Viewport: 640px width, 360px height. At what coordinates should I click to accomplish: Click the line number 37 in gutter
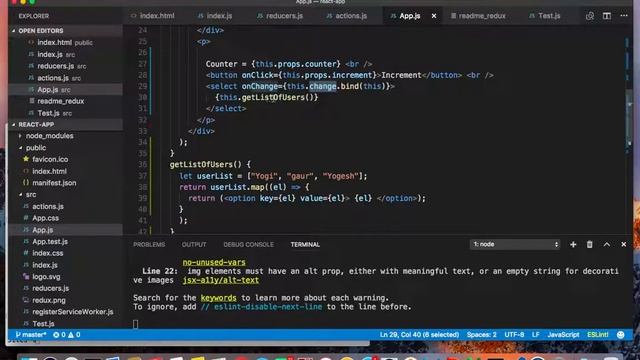142,176
